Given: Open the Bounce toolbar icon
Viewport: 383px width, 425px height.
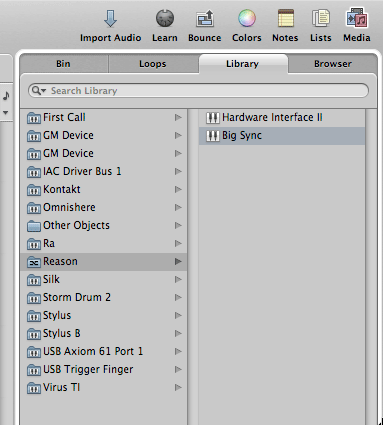Looking at the screenshot, I should (x=205, y=19).
